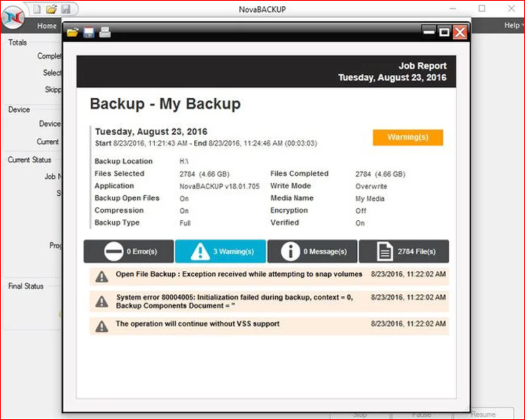Click the document icon on File(s) tab
The image size is (525, 420).
[385, 251]
